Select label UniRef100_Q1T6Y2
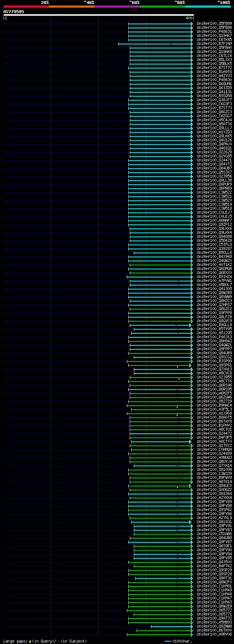234x644 pixels. (x=214, y=445)
